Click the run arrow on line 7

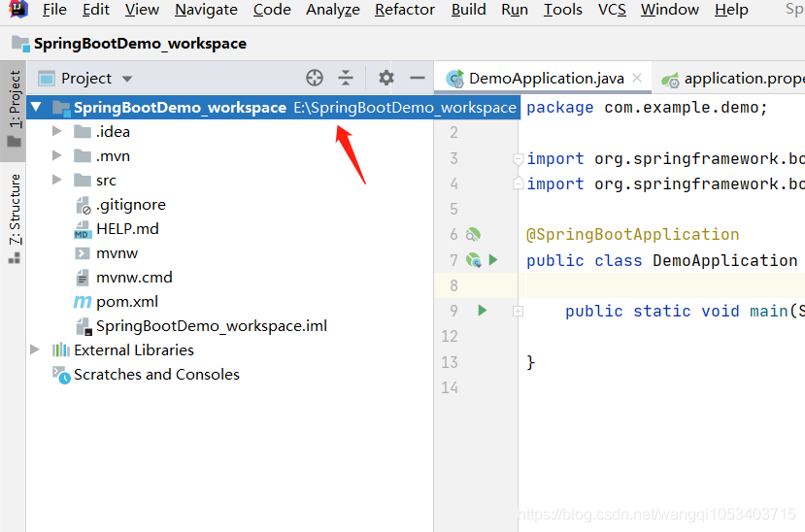click(493, 259)
